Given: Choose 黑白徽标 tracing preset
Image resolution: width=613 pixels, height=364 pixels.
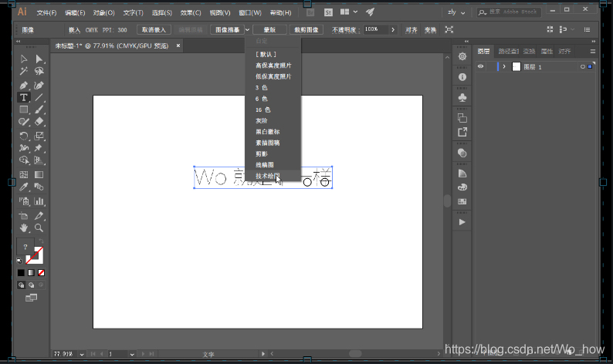Looking at the screenshot, I should (x=268, y=132).
